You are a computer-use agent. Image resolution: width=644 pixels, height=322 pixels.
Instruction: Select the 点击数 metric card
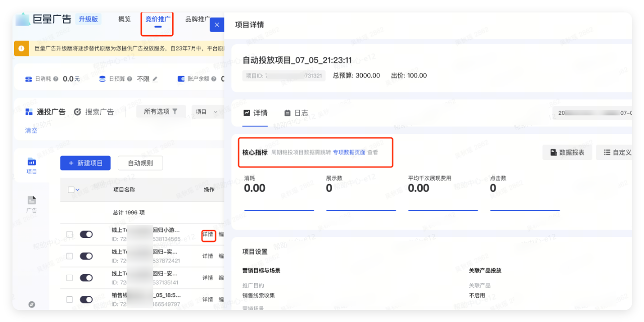click(x=525, y=192)
